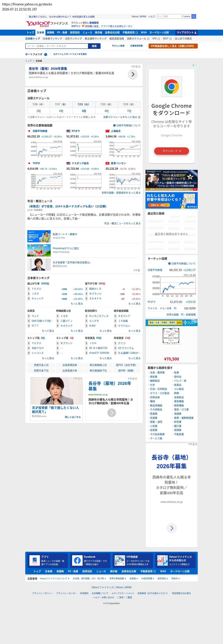Image resolution: width=223 pixels, height=644 pixels.
Task: Open the 米国株 main navigation tab
Action: pos(51,32)
